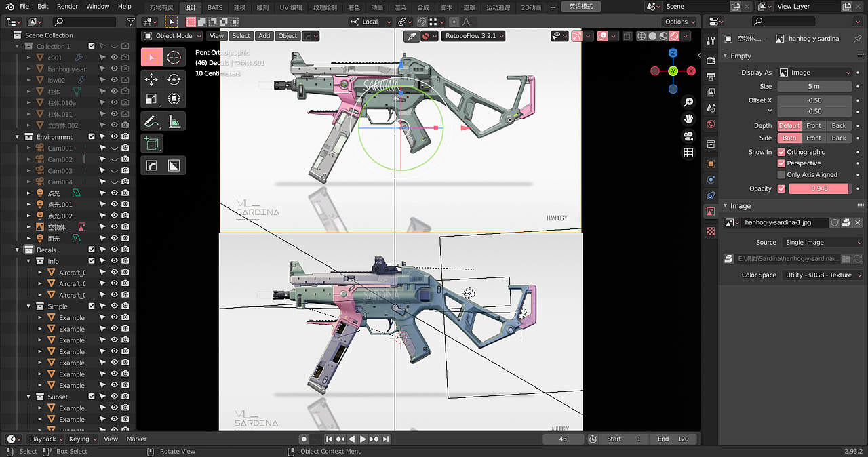Screen dimensions: 868x457
Task: Open the timeline Playback popover
Action: 46,439
